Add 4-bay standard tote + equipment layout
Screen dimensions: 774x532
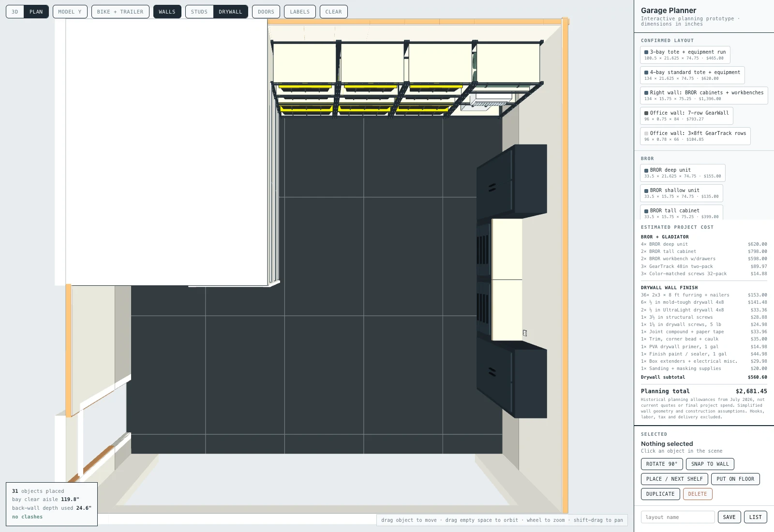(692, 75)
